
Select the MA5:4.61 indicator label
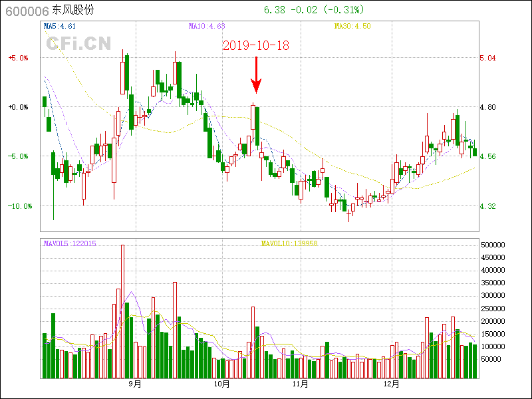coord(60,26)
